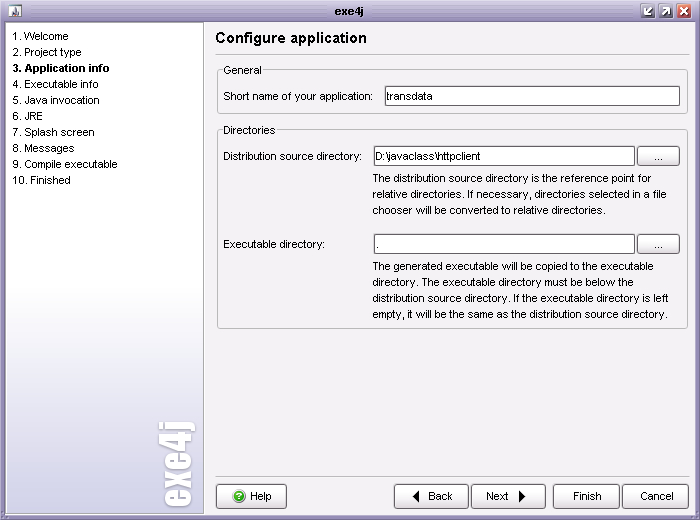
Task: Maximize the exe4j window
Action: (x=666, y=11)
